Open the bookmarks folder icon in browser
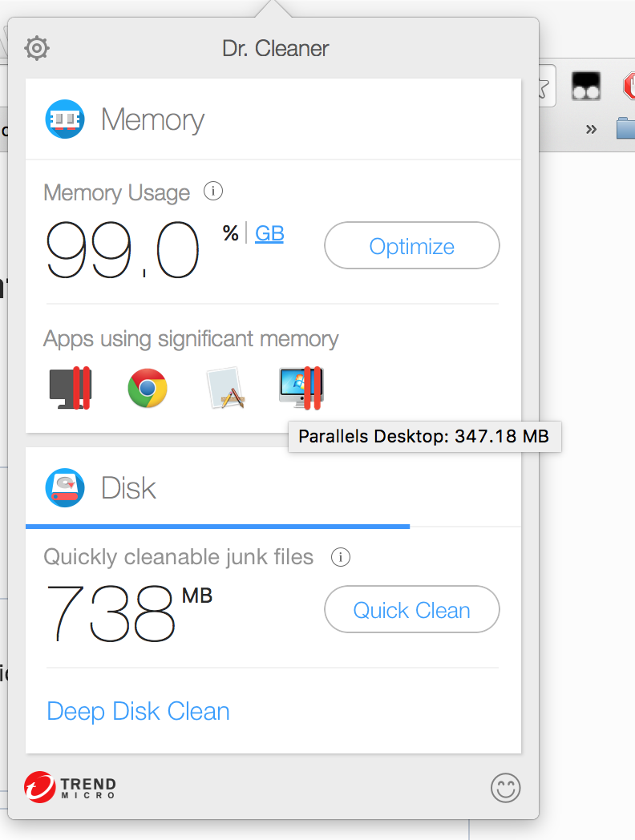 (x=625, y=128)
